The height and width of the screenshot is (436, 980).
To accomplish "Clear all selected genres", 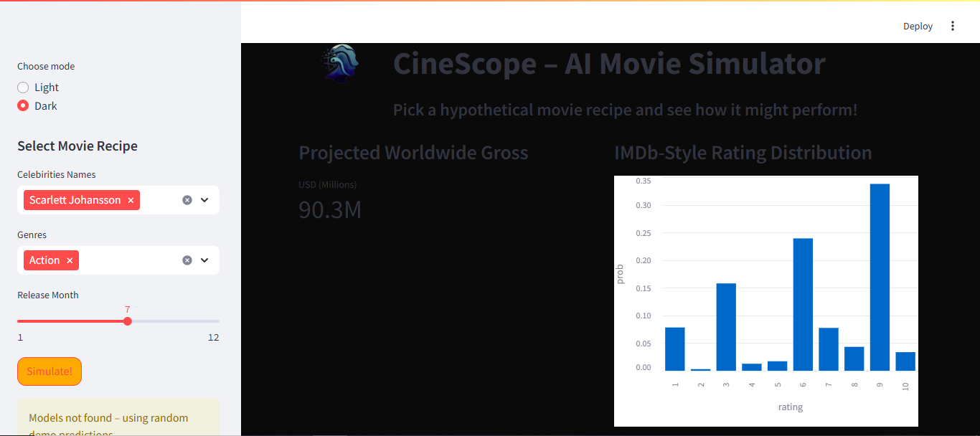I will point(187,260).
